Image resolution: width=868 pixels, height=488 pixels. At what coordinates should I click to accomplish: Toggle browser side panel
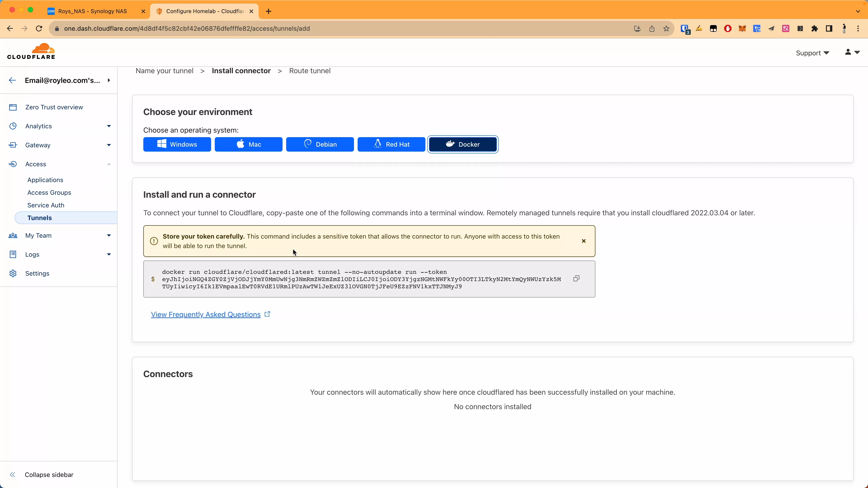pos(829,29)
